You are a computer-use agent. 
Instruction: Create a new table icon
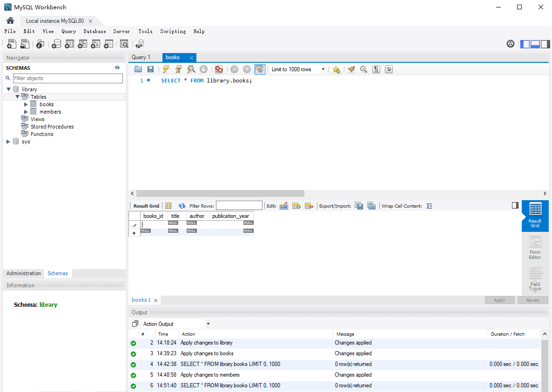69,44
